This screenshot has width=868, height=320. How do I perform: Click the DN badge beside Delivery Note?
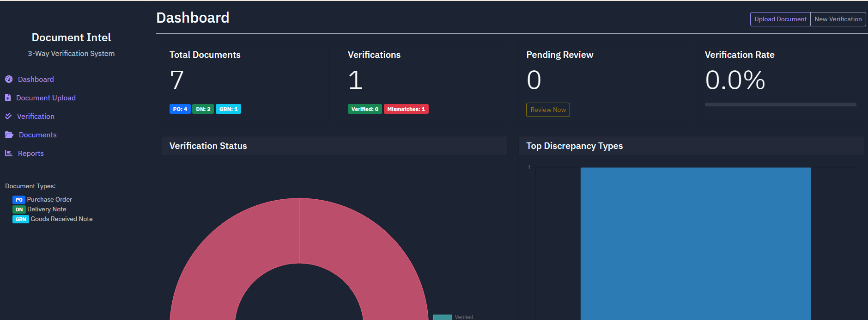coord(19,209)
